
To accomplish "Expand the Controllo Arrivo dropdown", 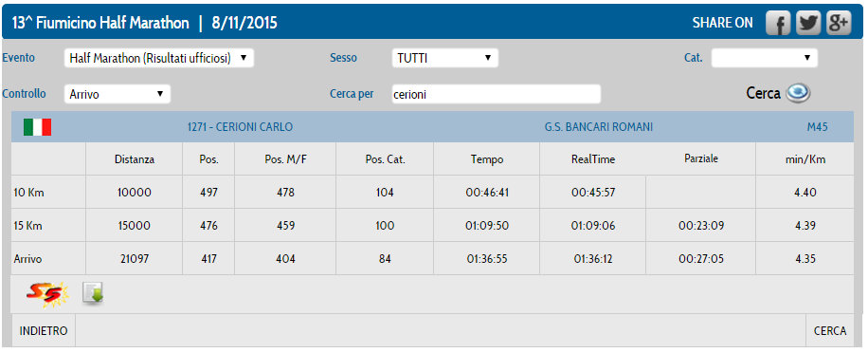I will (118, 94).
